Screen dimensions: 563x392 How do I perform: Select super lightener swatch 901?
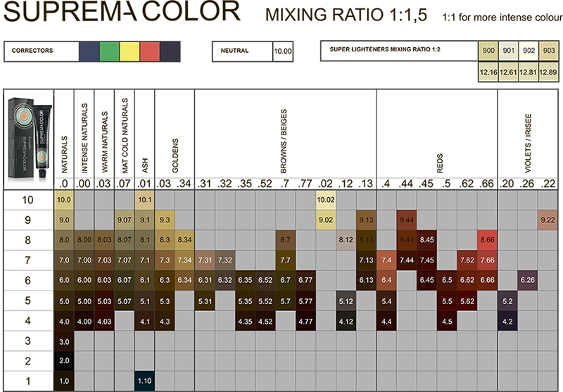pos(508,51)
